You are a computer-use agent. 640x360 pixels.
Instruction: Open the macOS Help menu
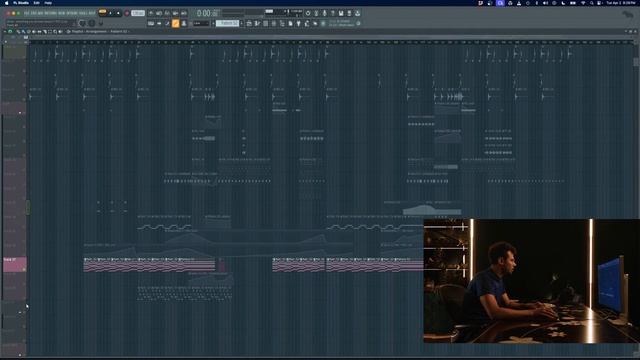tap(48, 3)
